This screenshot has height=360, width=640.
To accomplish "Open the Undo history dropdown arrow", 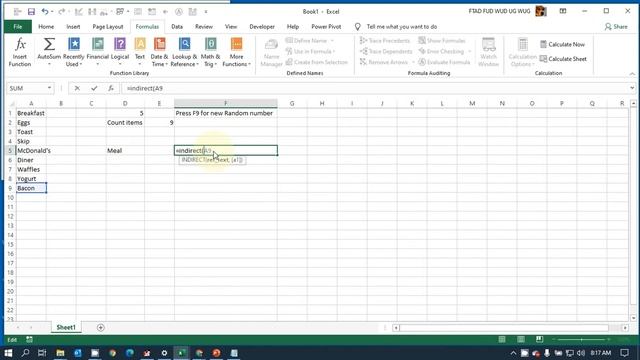I will tap(52, 11).
